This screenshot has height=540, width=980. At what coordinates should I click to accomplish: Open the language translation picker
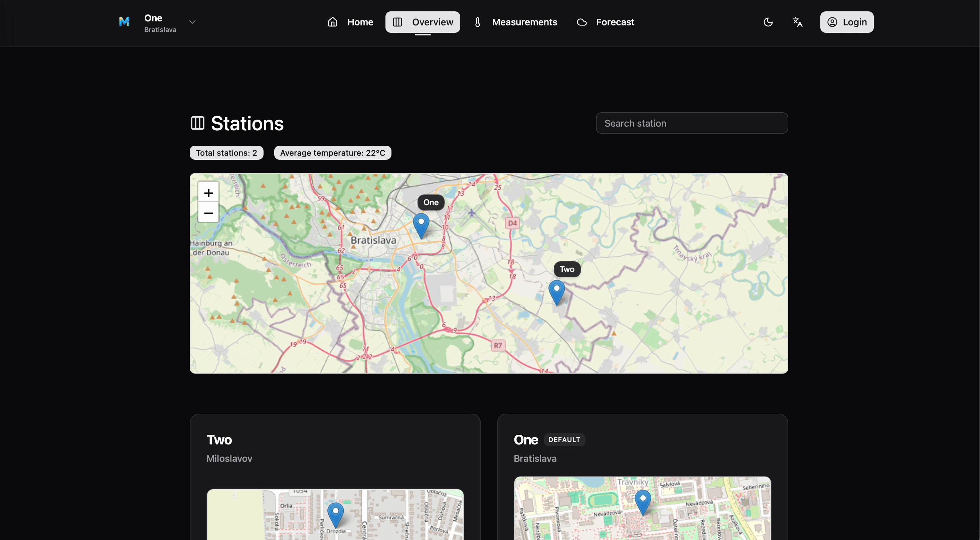(797, 22)
